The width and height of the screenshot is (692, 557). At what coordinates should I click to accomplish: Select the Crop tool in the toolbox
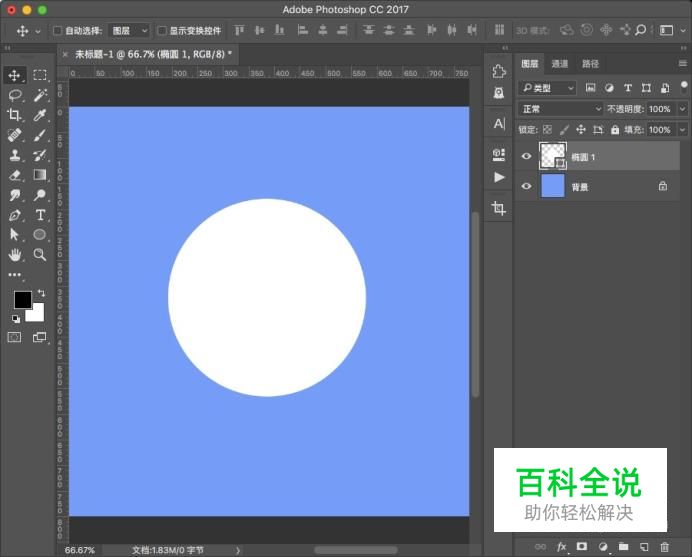15,115
